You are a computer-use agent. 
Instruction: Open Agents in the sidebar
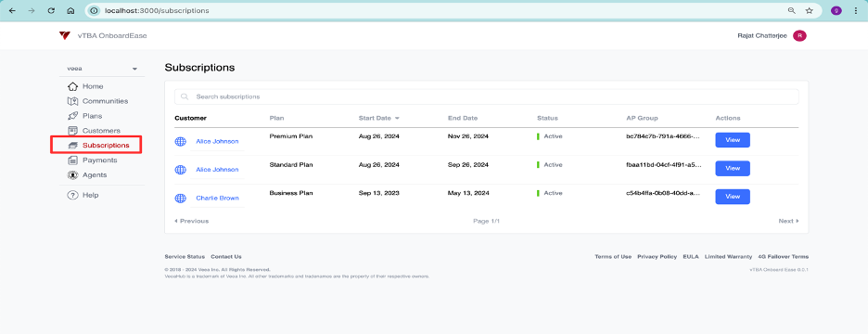(x=95, y=175)
